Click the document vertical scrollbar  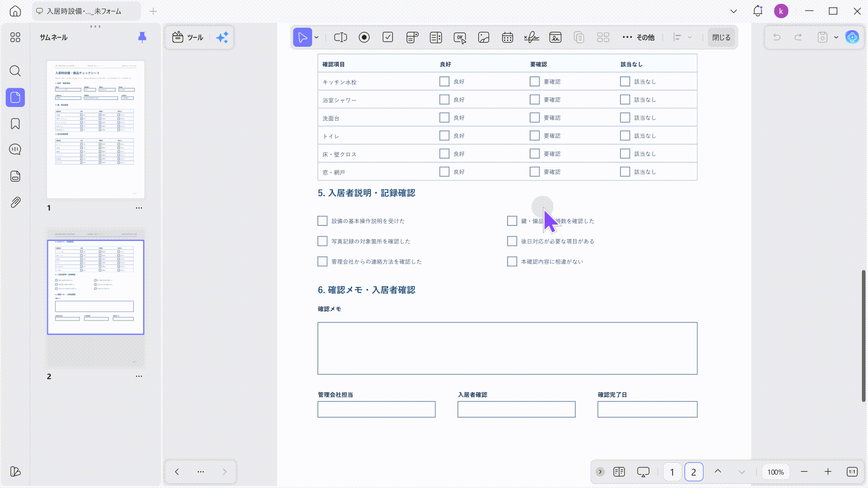click(x=863, y=336)
